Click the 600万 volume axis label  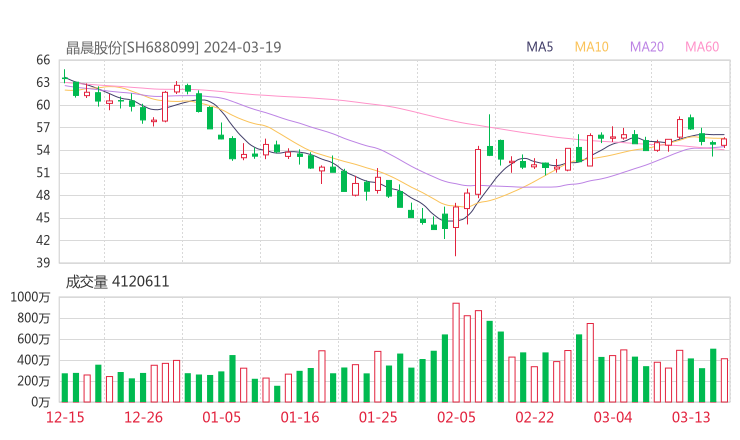(33, 339)
